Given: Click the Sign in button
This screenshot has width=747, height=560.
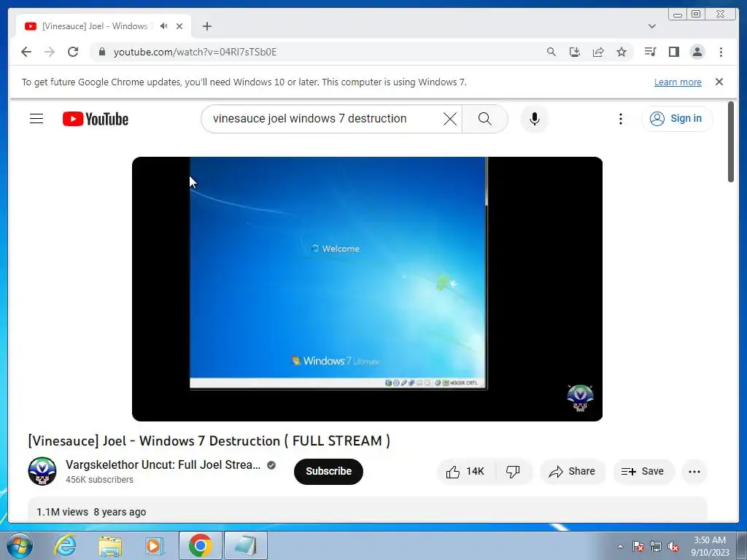Looking at the screenshot, I should pyautogui.click(x=676, y=119).
